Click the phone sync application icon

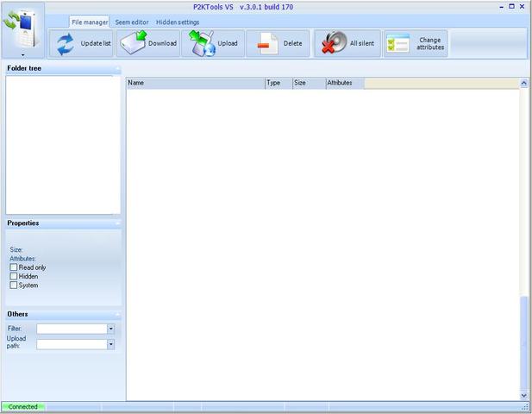click(21, 28)
